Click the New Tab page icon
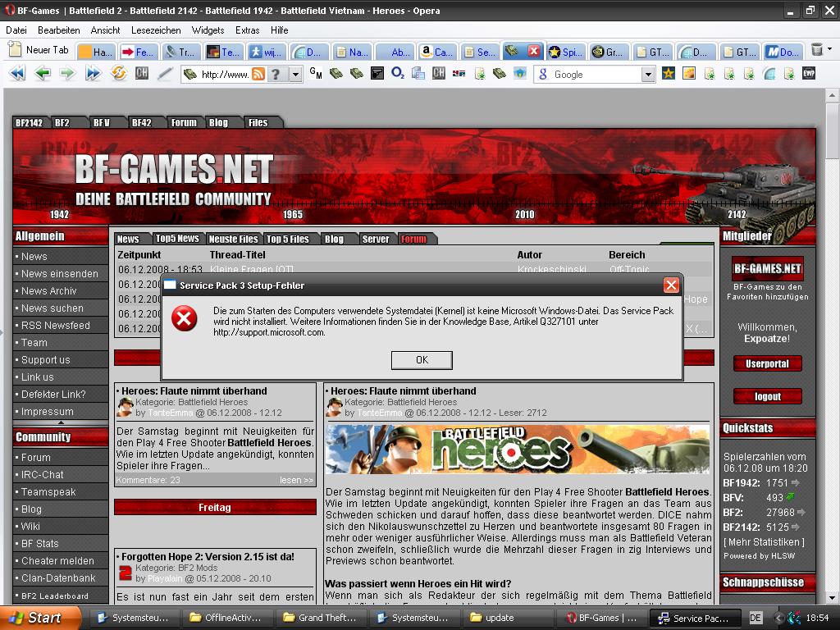The height and width of the screenshot is (630, 840). 15,50
